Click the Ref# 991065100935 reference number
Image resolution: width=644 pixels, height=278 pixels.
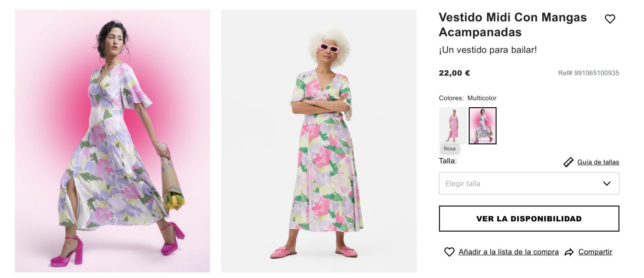point(588,73)
